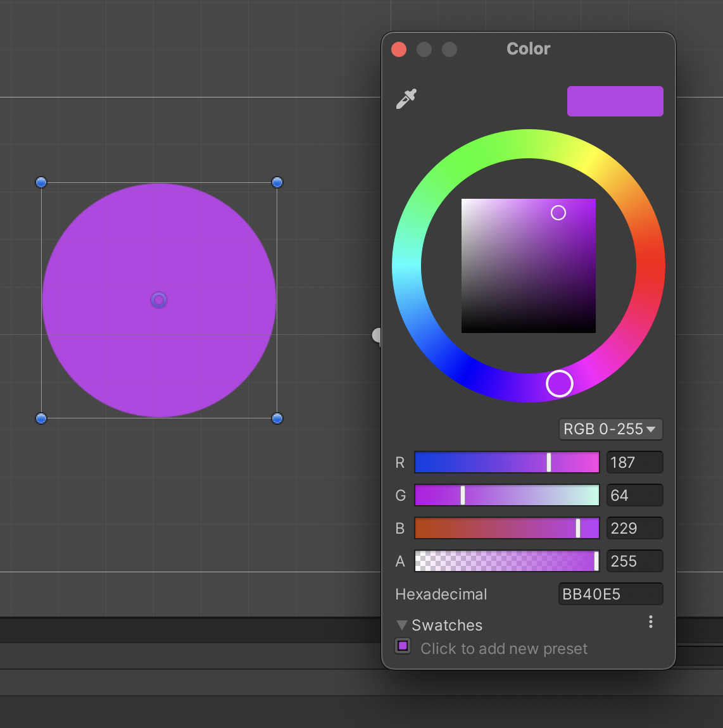Open the swatches three-dot options menu

[x=650, y=622]
